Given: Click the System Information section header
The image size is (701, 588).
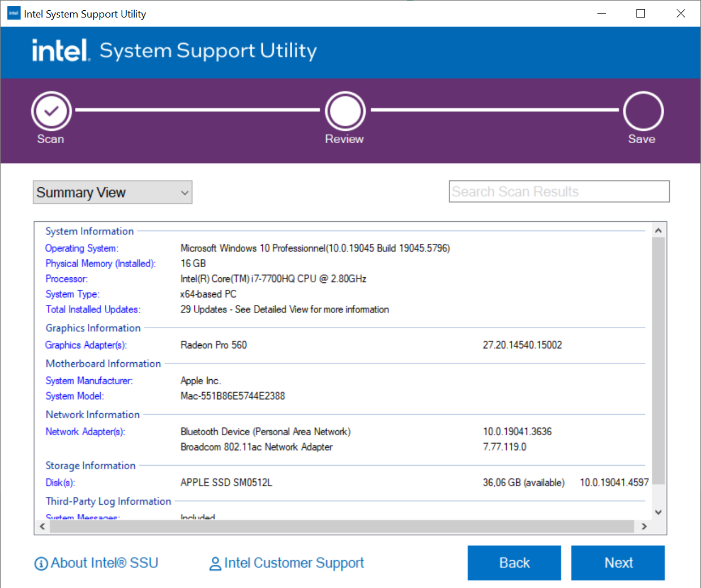Looking at the screenshot, I should click(x=89, y=231).
